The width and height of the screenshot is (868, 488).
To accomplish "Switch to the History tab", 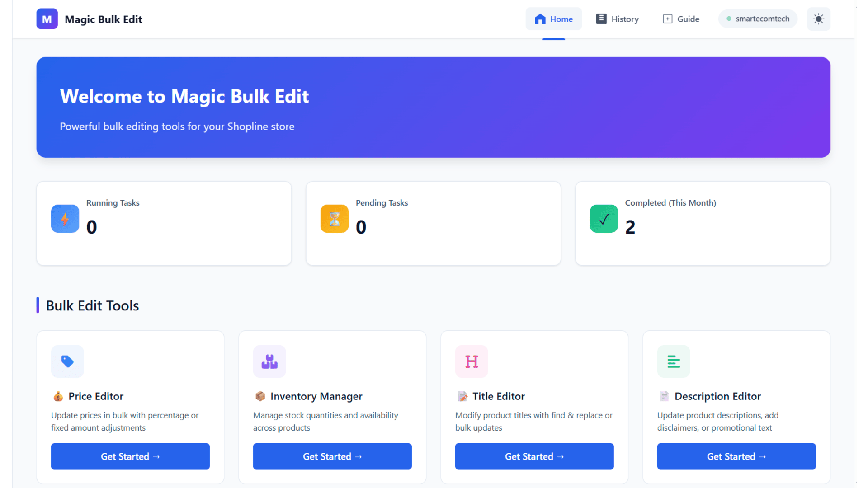I will (617, 19).
